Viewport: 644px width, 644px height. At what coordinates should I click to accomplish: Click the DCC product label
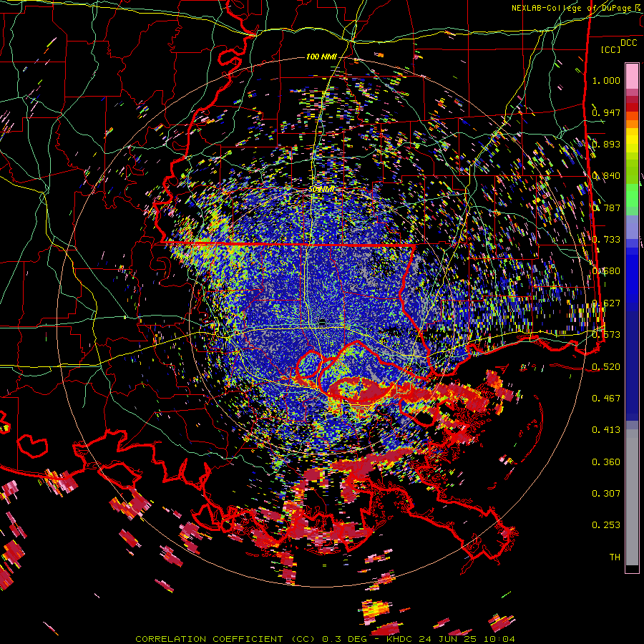(628, 43)
